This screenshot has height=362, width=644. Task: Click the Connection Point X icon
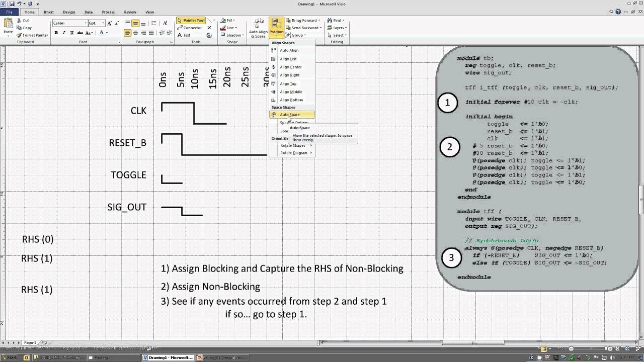coord(209,28)
